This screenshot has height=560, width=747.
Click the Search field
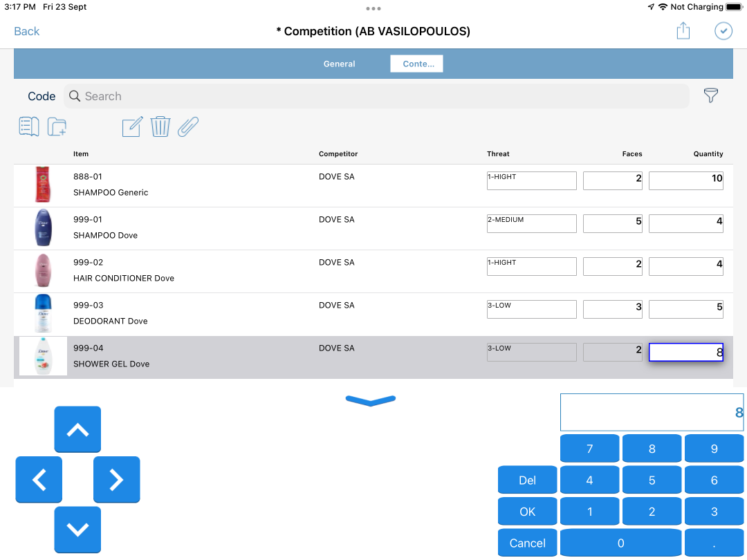376,96
